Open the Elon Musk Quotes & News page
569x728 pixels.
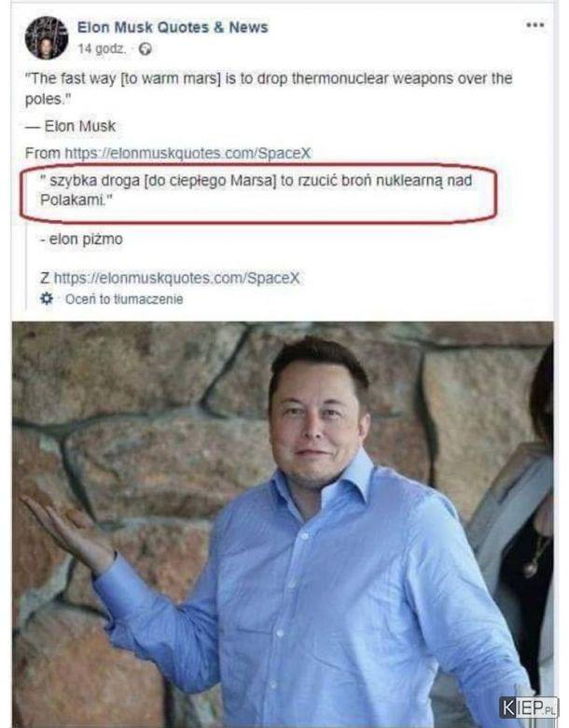tap(173, 27)
